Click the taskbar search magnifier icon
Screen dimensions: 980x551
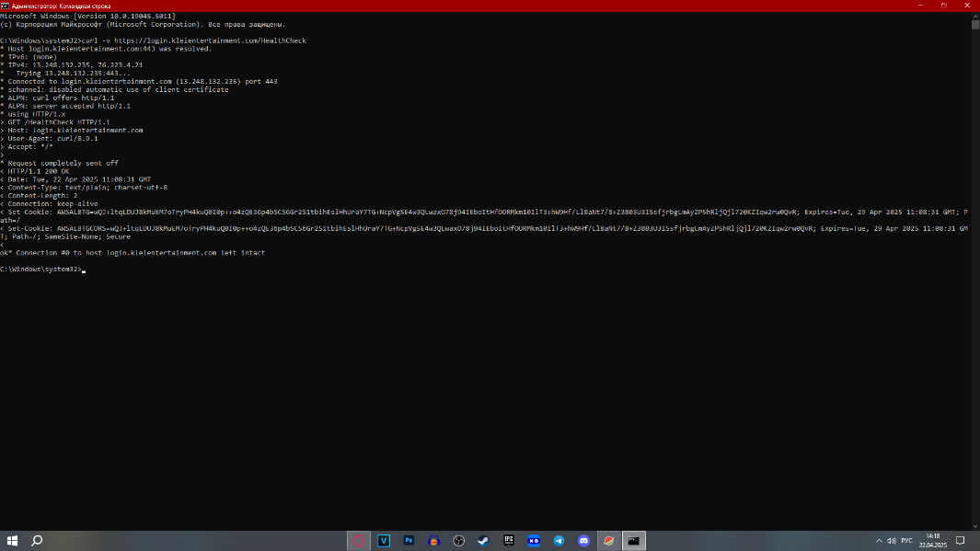(38, 541)
